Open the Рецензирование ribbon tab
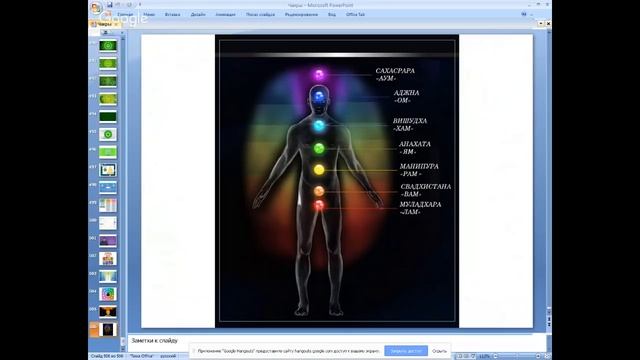 301,14
